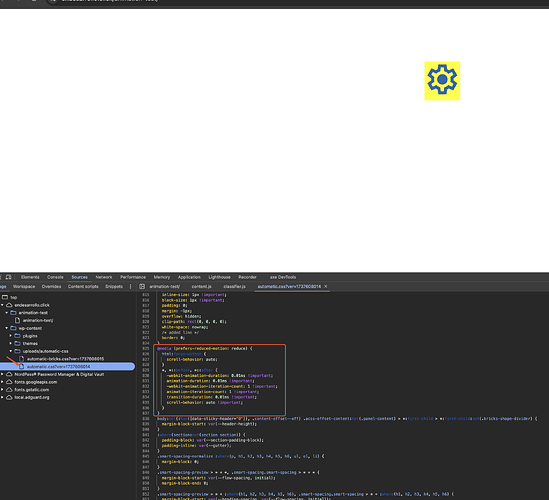Click the automatic-bricks.css file icon
This screenshot has height=500, width=549.
tap(21, 359)
